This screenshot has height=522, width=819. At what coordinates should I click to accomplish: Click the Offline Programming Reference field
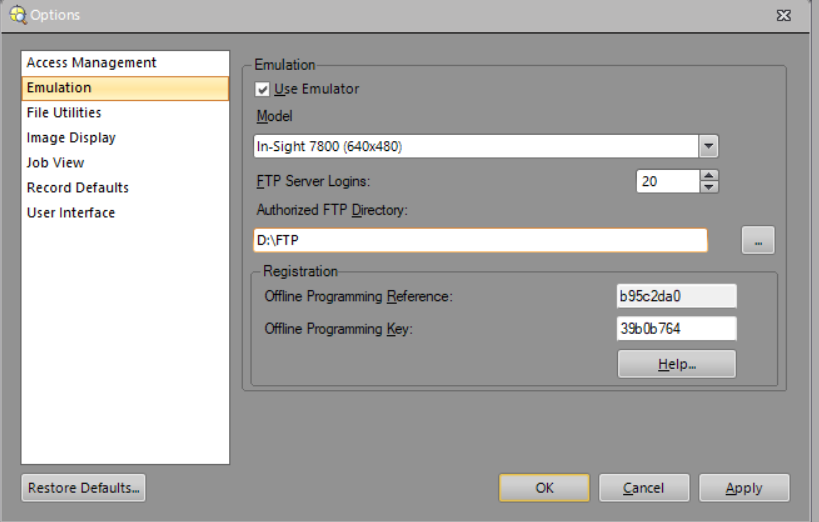point(676,296)
